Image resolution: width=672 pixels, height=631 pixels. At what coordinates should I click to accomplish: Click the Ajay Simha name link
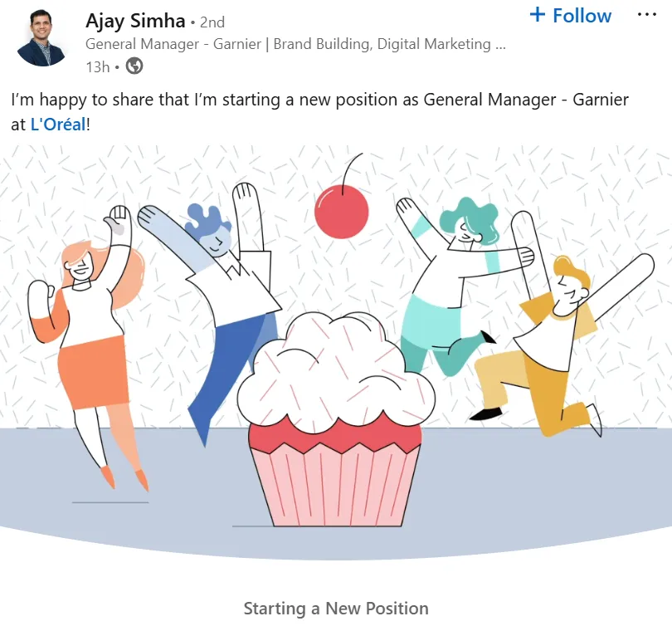(x=135, y=21)
